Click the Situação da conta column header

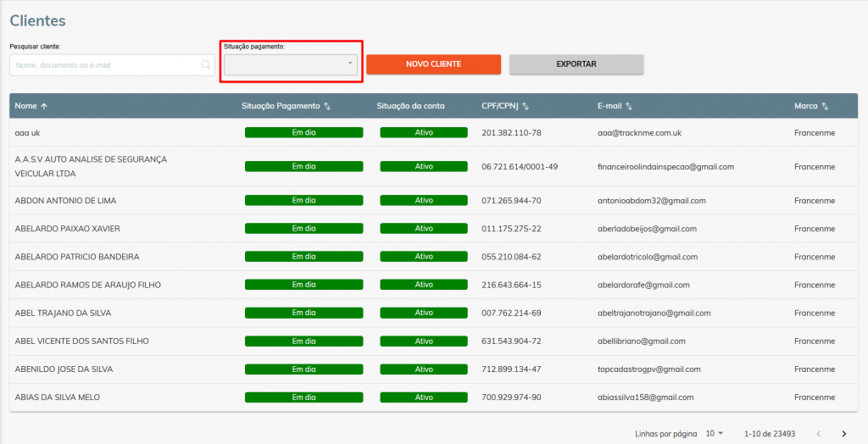[410, 106]
